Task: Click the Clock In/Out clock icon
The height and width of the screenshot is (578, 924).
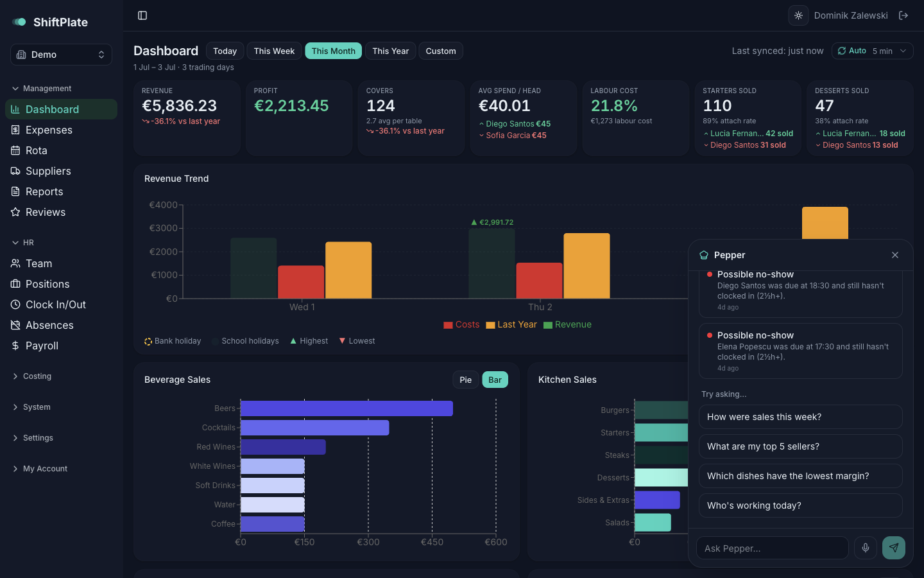Action: click(x=15, y=304)
